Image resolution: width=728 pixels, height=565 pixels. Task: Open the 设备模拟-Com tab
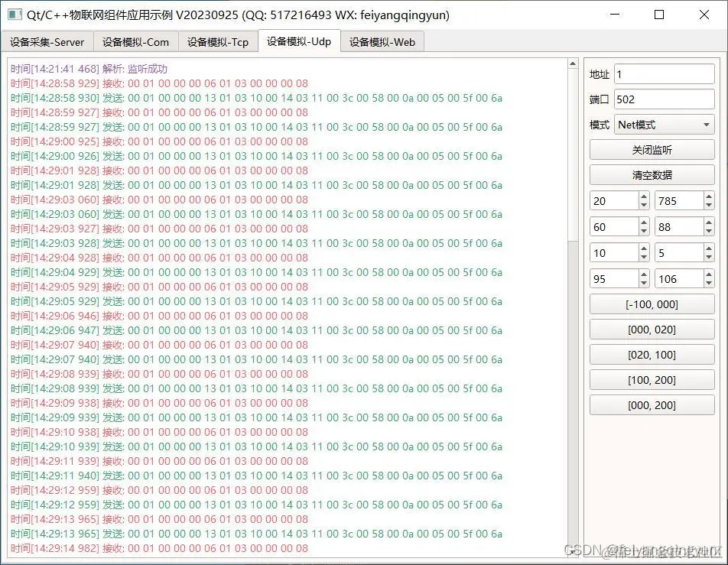click(x=136, y=42)
